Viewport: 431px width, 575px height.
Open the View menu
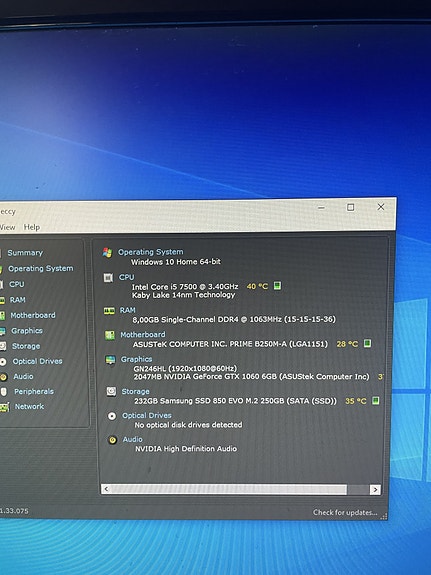(7, 227)
